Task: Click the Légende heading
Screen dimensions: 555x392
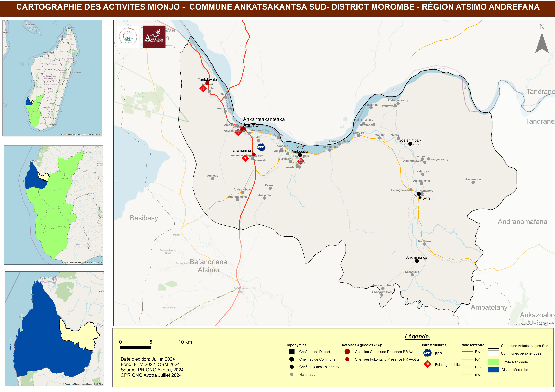Action: 417,336
